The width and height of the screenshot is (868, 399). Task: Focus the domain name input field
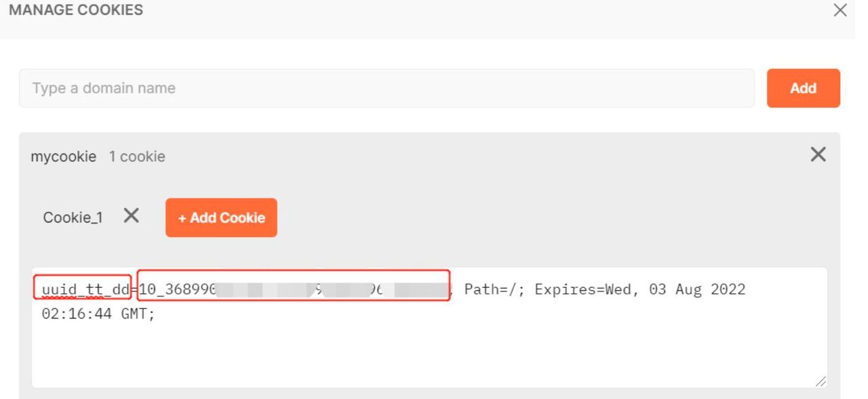pos(387,88)
